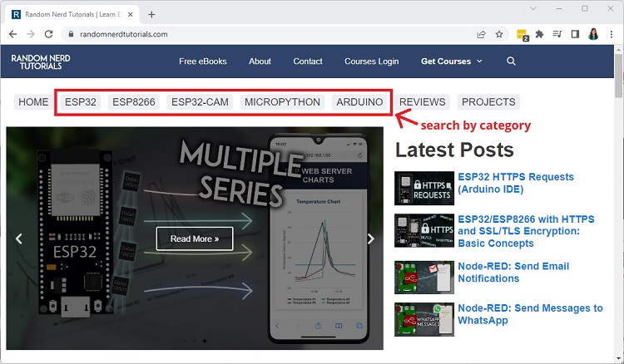Select the PROJECTS category
This screenshot has width=624, height=364.
tap(488, 102)
